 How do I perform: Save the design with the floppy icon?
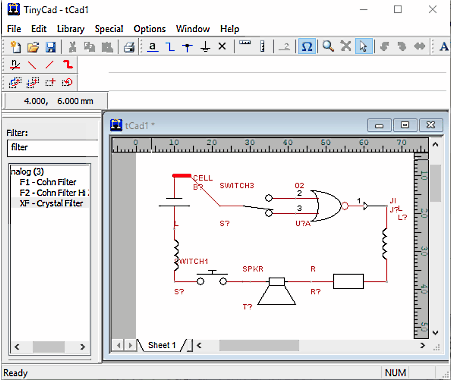click(x=50, y=47)
